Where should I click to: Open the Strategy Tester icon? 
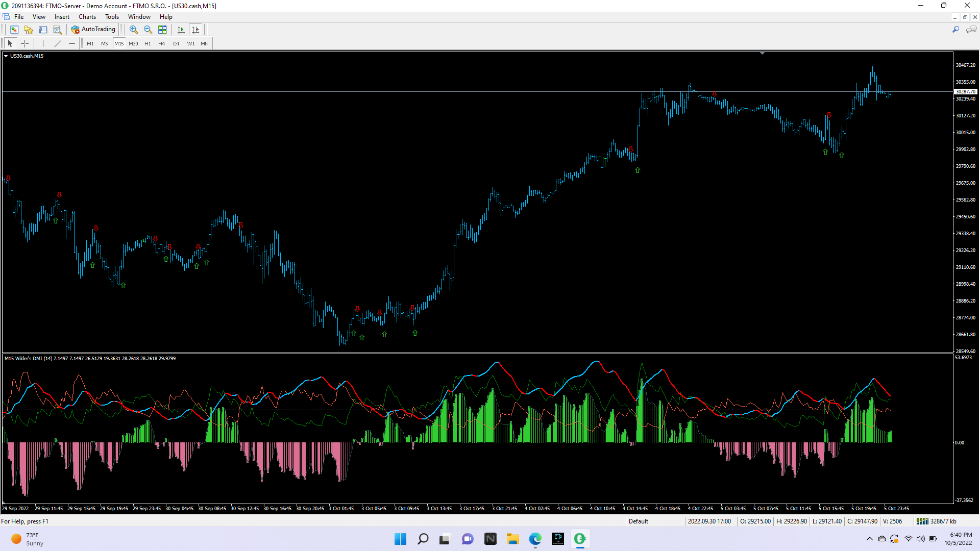(58, 30)
